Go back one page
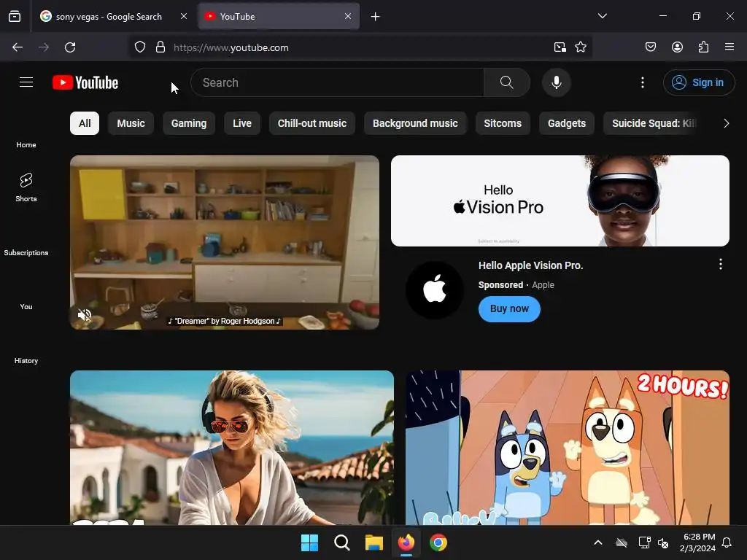Screen dimensions: 747x560 tap(18, 47)
